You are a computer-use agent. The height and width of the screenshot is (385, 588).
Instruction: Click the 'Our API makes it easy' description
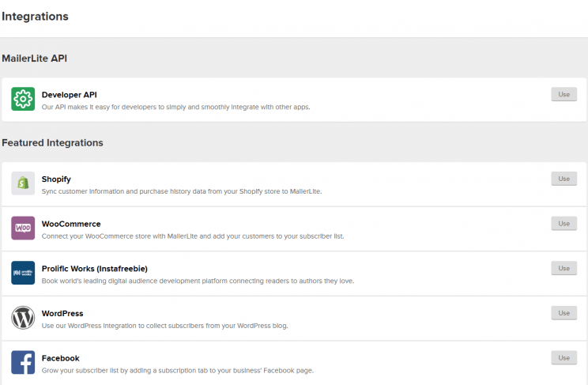click(176, 107)
